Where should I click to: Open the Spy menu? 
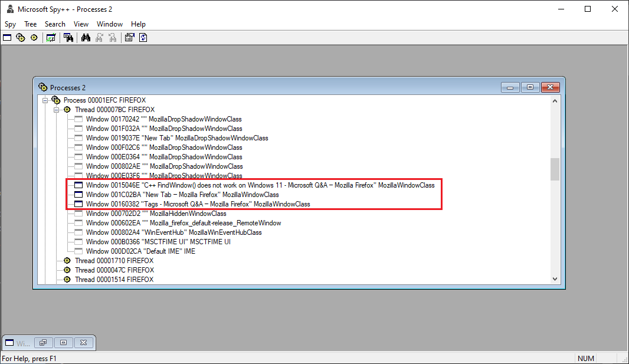10,24
